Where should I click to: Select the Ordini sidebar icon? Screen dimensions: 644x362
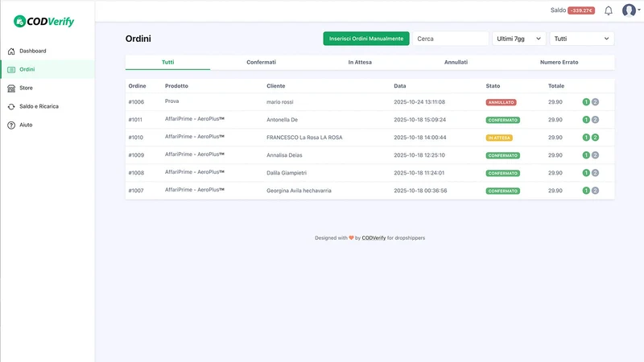point(11,70)
